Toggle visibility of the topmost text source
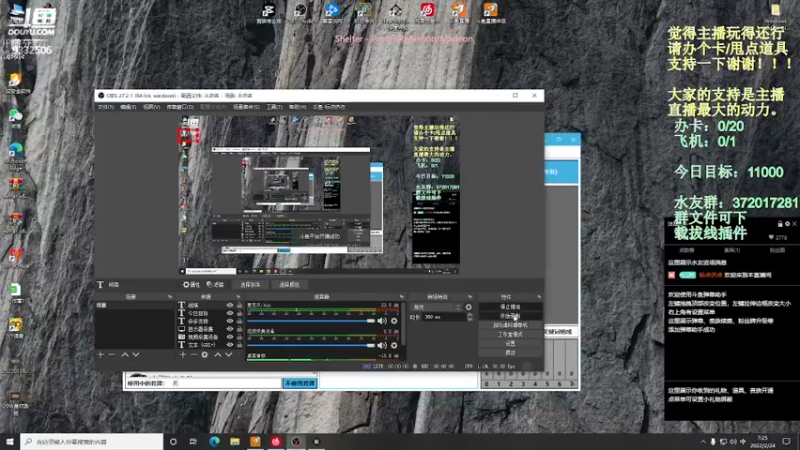This screenshot has height=450, width=800. coord(230,305)
